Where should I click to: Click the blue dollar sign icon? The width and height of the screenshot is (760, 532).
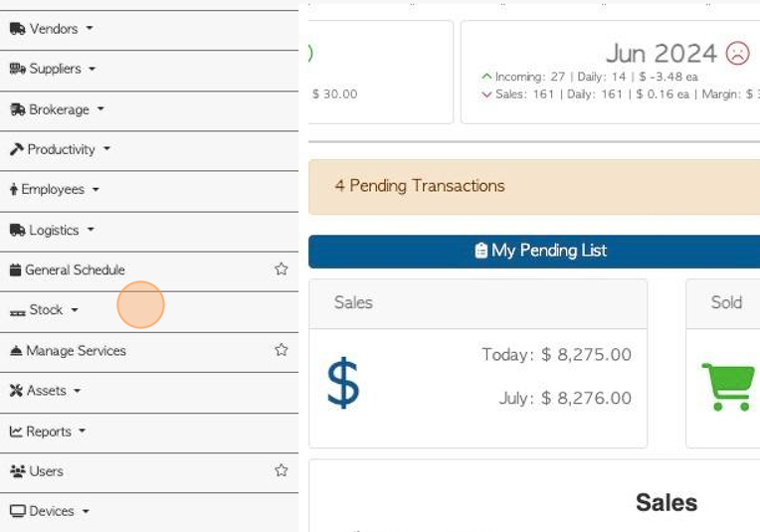click(343, 383)
